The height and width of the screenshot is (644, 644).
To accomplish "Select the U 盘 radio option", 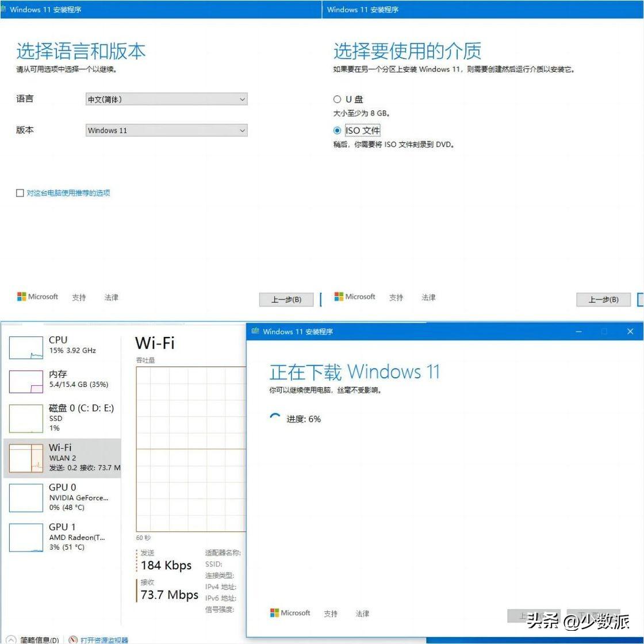I will click(338, 99).
